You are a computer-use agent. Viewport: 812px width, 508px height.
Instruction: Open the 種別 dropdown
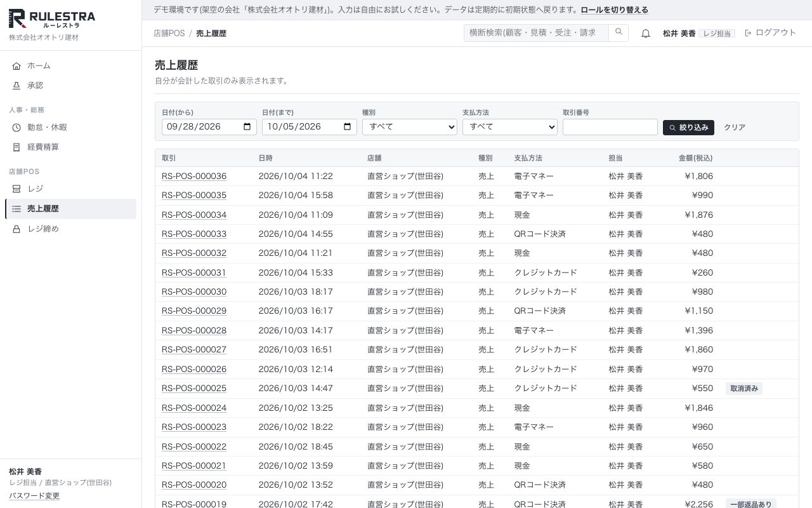click(410, 127)
